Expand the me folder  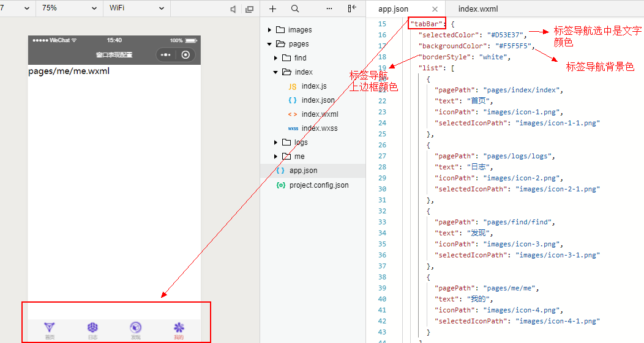coord(276,157)
